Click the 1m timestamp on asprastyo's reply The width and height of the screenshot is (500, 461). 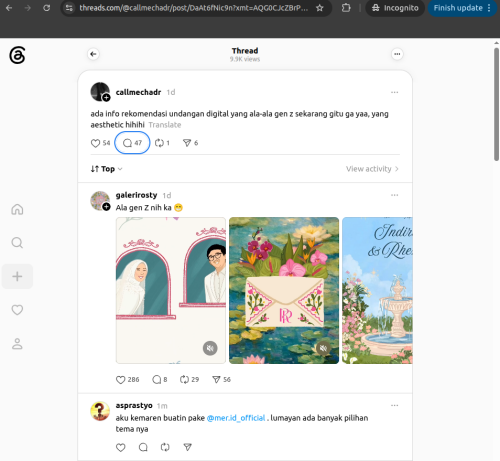[x=162, y=406]
